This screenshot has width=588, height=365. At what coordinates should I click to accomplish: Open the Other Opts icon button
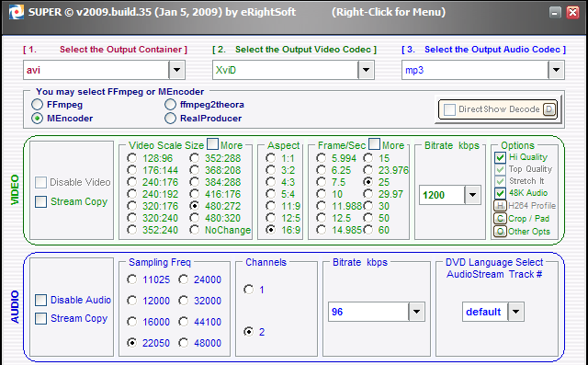click(x=500, y=232)
